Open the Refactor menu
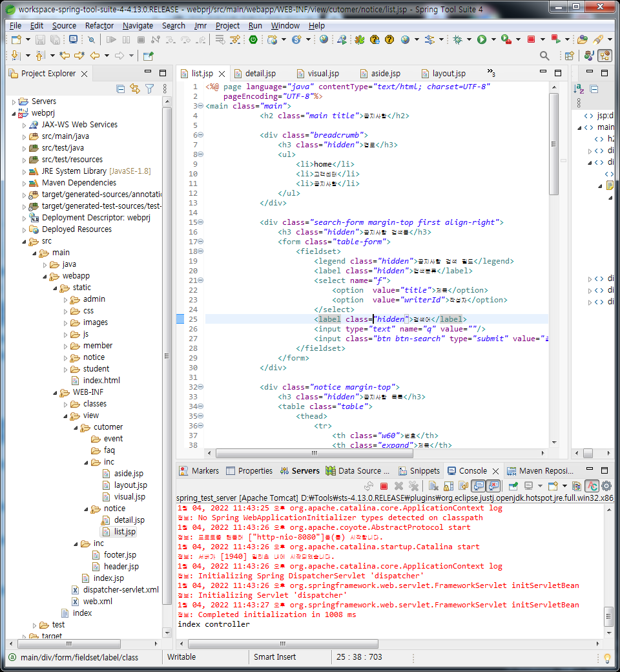 pos(99,26)
